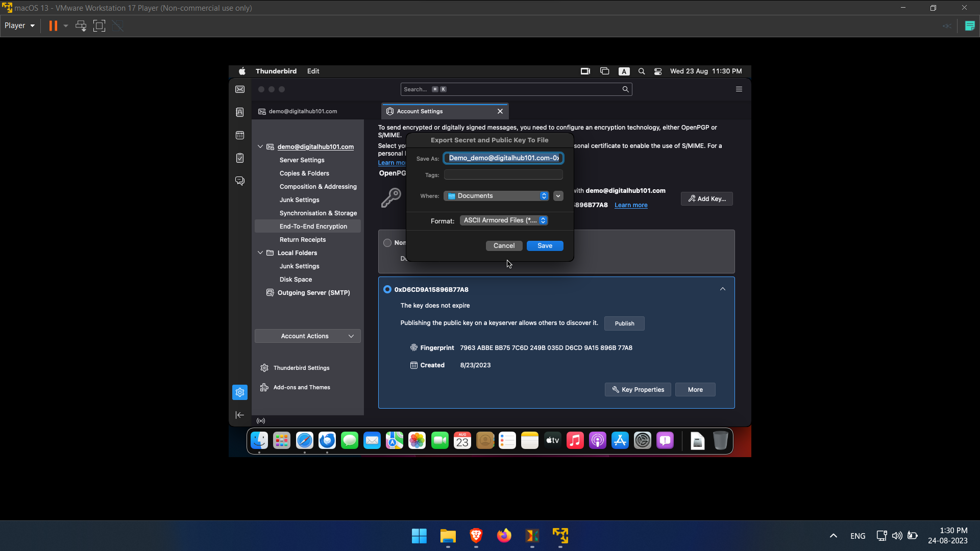
Task: Collapse the spaces toolbar arrow icon
Action: pos(240,415)
